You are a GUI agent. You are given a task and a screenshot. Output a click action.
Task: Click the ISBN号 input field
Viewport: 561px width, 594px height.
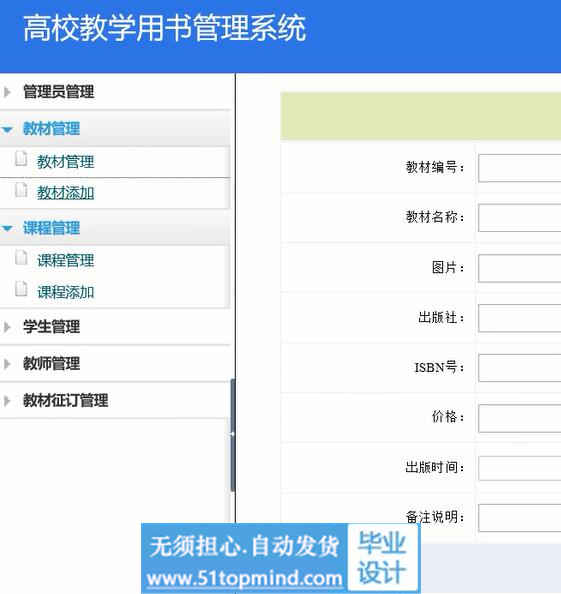tap(520, 367)
